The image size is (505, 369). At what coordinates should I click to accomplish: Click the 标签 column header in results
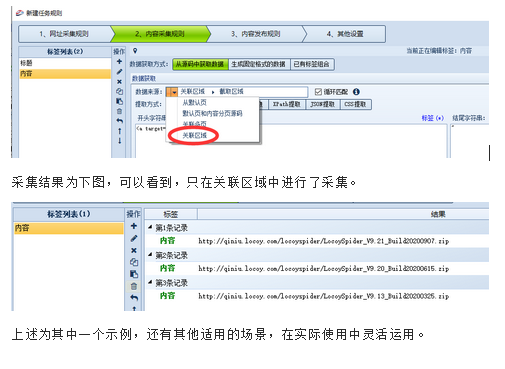(x=171, y=214)
